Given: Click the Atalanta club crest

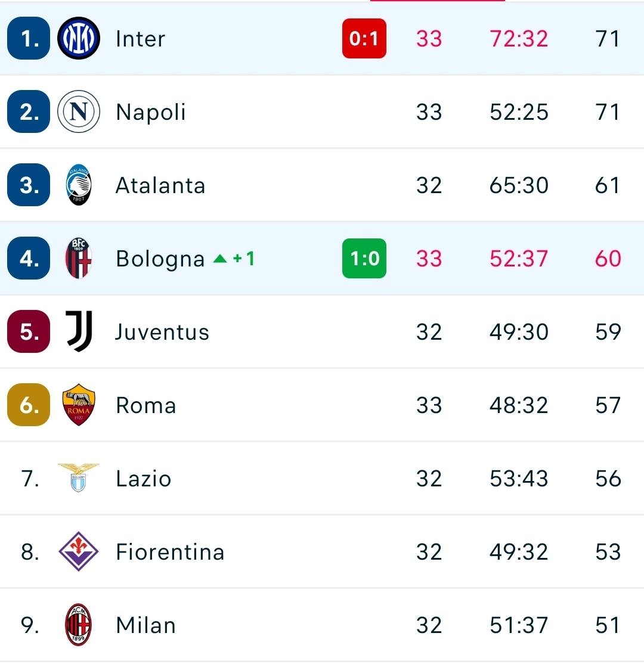Looking at the screenshot, I should pyautogui.click(x=79, y=185).
